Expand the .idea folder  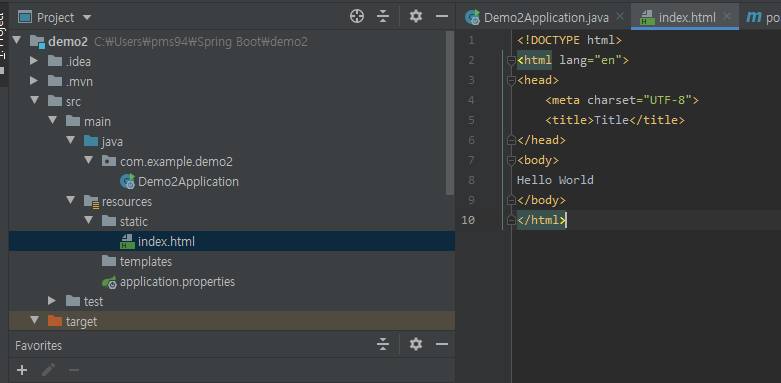(x=34, y=61)
